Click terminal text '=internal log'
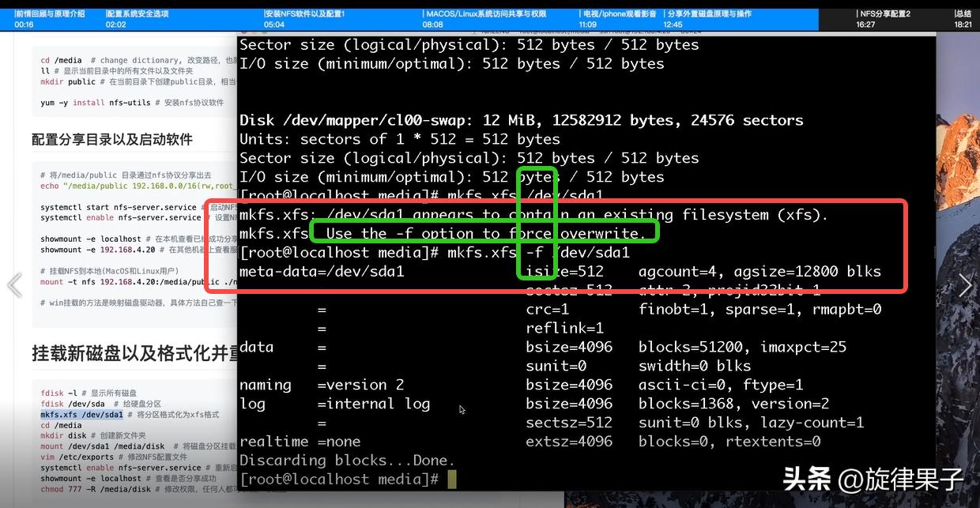 point(374,404)
